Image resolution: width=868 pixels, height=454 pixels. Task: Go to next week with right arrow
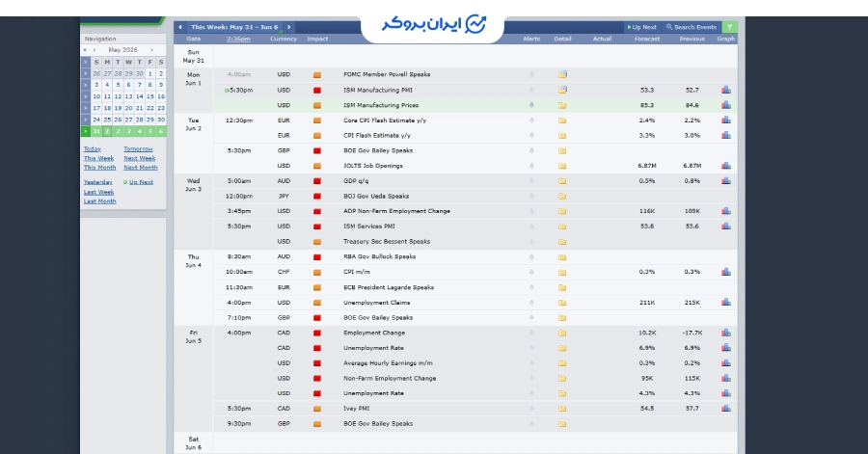(289, 27)
